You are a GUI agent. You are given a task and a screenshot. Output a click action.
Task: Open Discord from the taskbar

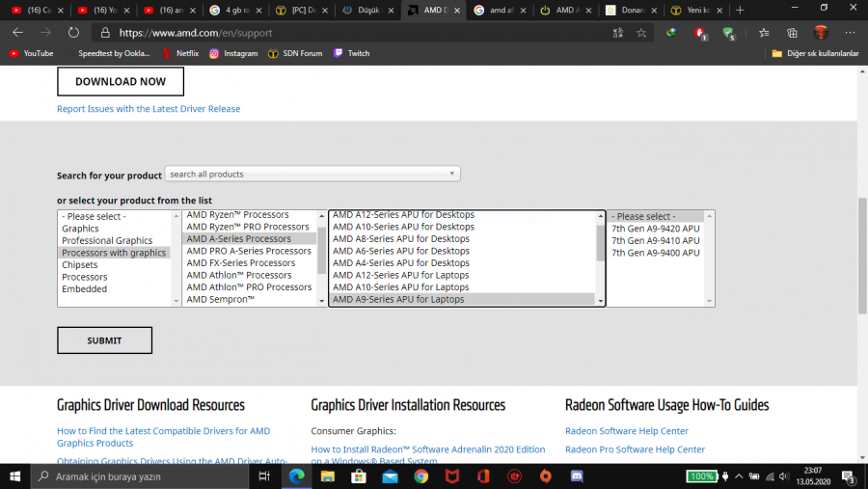577,476
